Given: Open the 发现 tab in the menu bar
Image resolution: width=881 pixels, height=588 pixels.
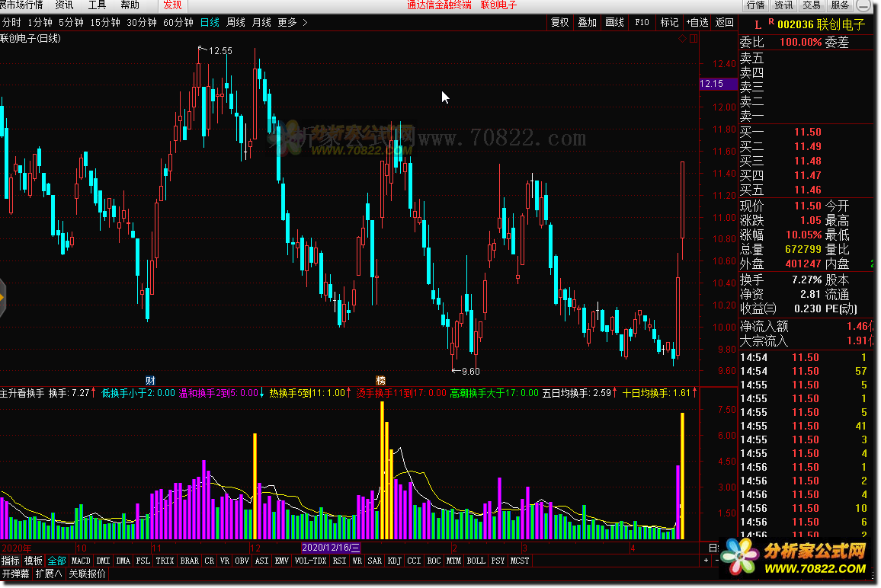Looking at the screenshot, I should 172,5.
